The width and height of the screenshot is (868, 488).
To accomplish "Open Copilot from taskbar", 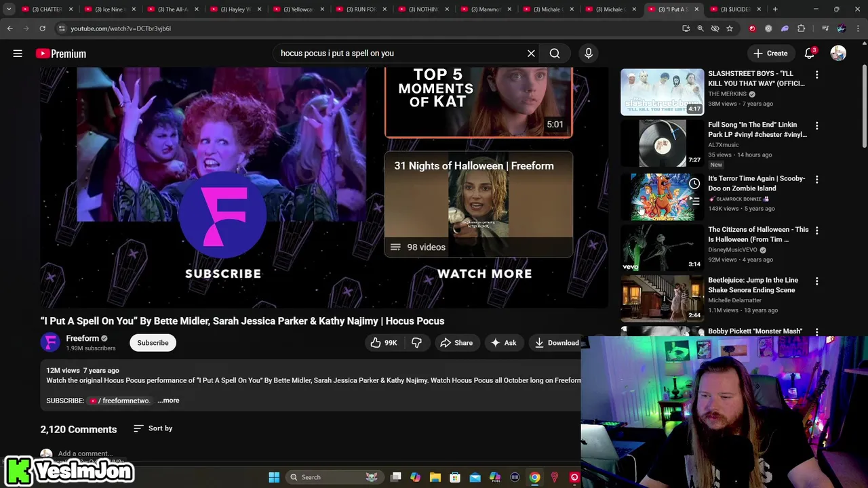I will pyautogui.click(x=416, y=477).
